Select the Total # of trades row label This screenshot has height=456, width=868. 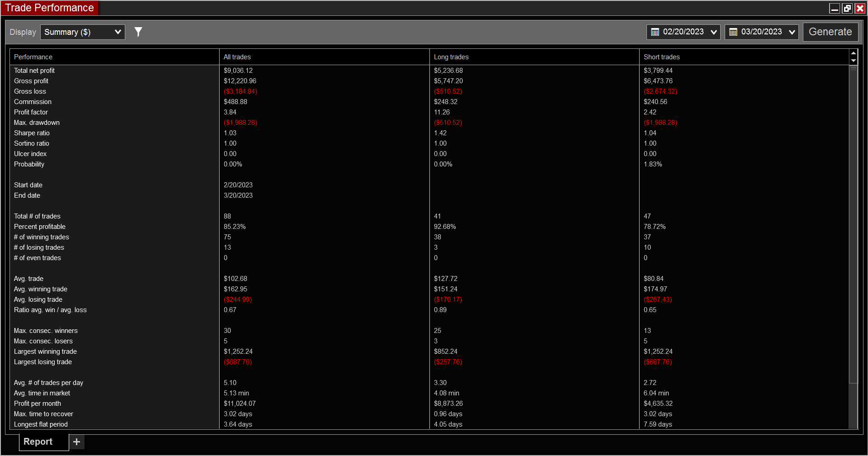pyautogui.click(x=37, y=216)
